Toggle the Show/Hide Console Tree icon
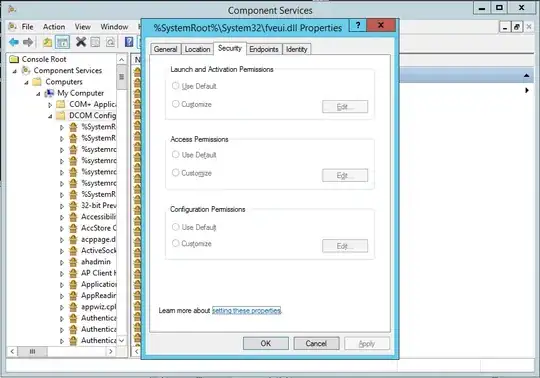The image size is (540, 378). (62, 42)
